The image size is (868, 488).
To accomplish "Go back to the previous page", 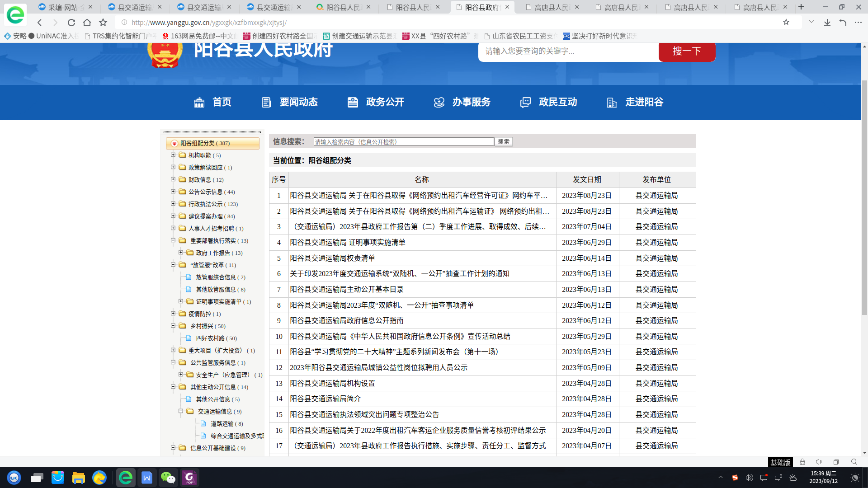I will (40, 23).
